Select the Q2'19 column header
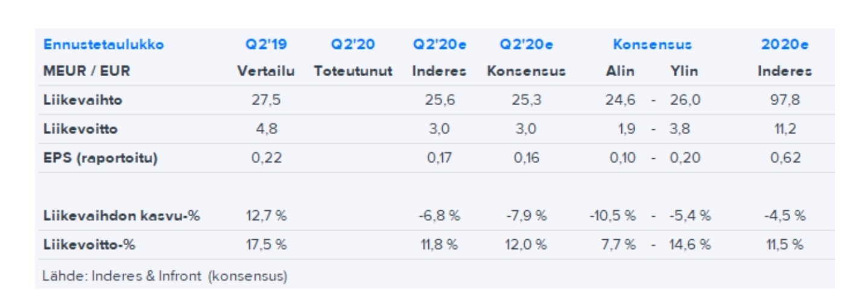Image resolution: width=868 pixels, height=305 pixels. [265, 45]
